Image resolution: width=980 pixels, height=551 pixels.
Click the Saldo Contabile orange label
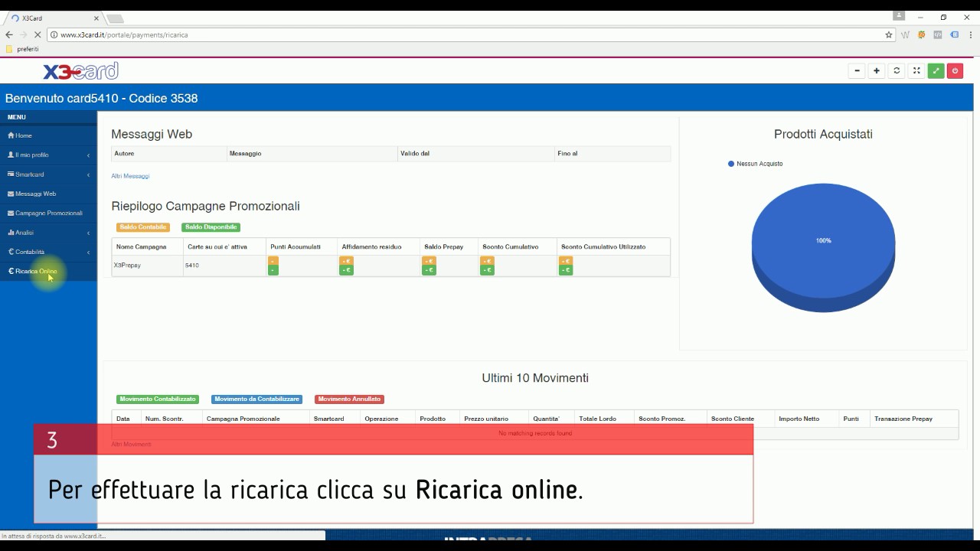pos(143,227)
